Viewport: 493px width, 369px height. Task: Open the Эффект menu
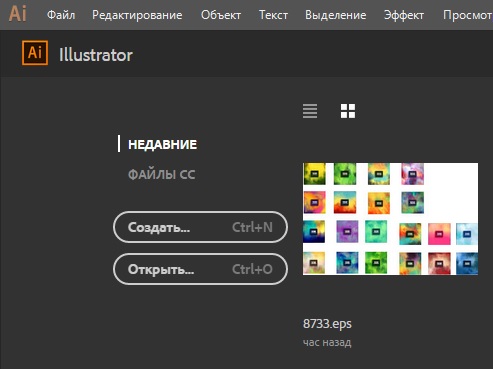pyautogui.click(x=404, y=15)
